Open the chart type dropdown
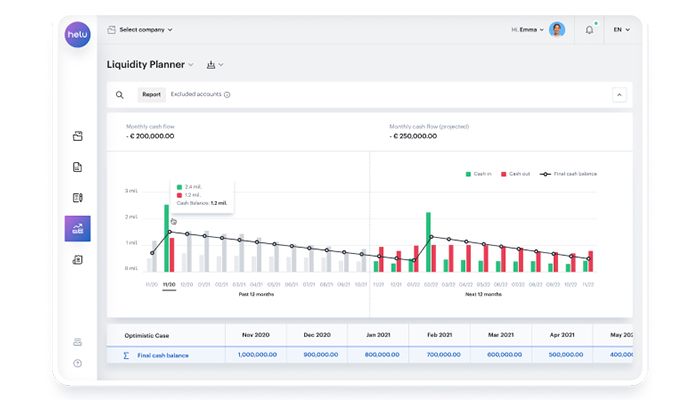This screenshot has height=400, width=700. [x=215, y=65]
